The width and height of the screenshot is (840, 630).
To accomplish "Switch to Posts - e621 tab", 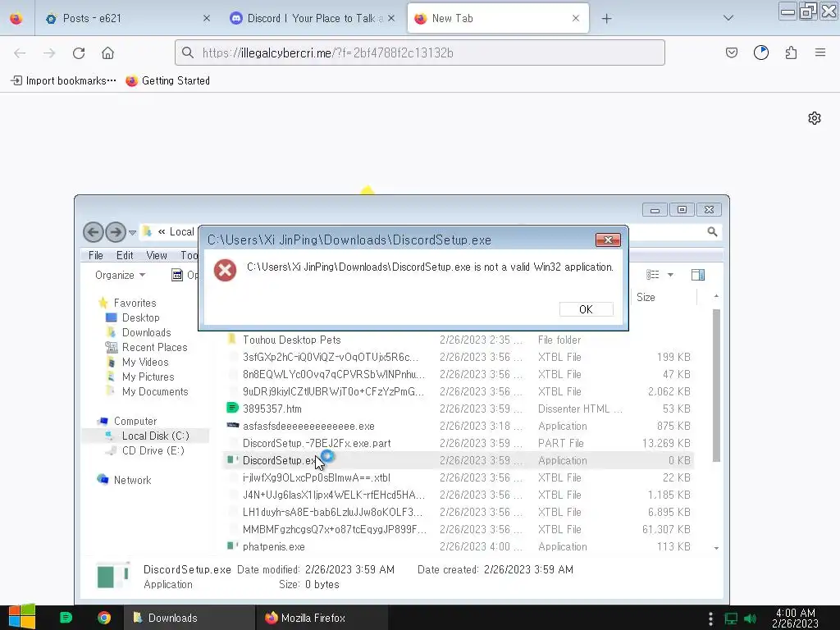I will pos(122,18).
